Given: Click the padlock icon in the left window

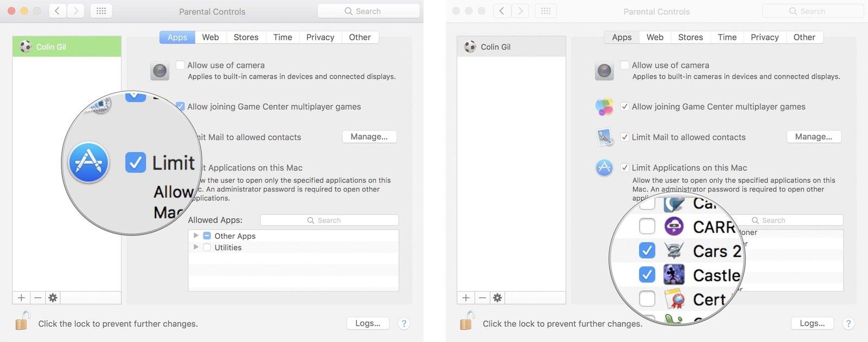Looking at the screenshot, I should coord(22,321).
